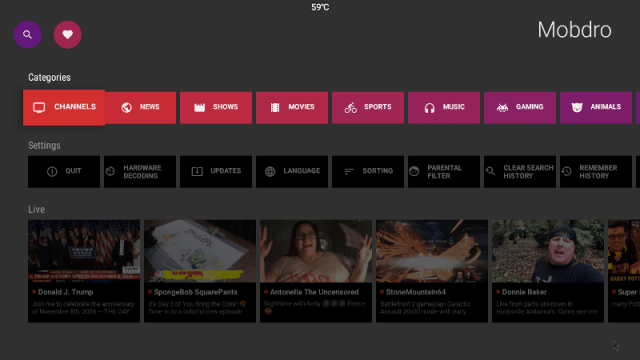Image resolution: width=640 pixels, height=360 pixels.
Task: Clear Search History setting tile
Action: (x=520, y=172)
